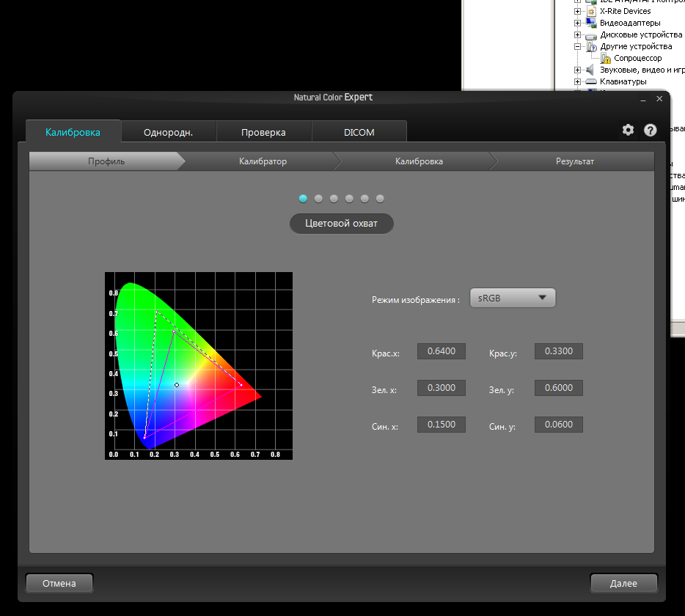Select X-Rite Devices icon in Device Manager

[591, 11]
